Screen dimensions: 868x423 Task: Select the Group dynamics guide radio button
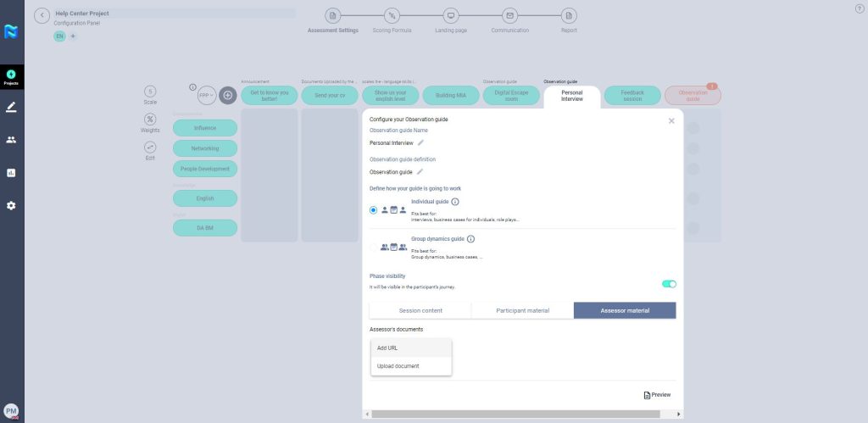point(374,248)
